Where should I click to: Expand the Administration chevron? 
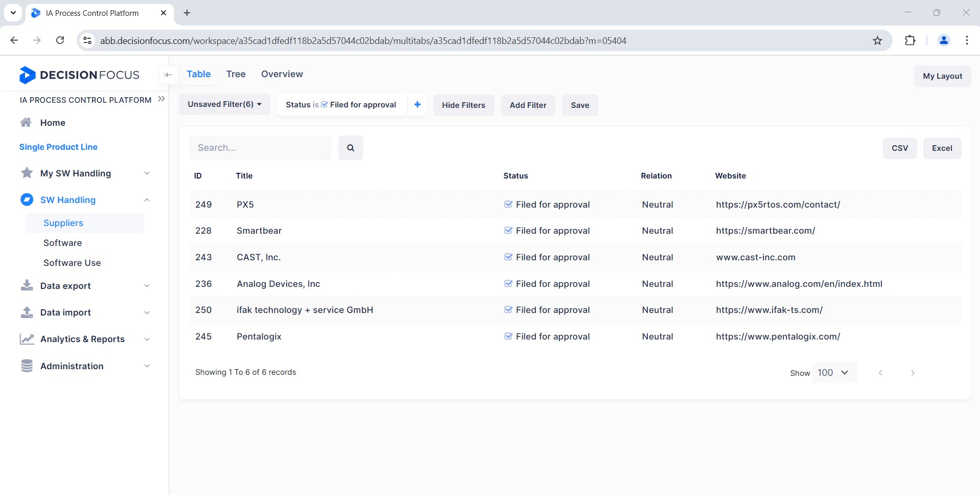point(147,366)
